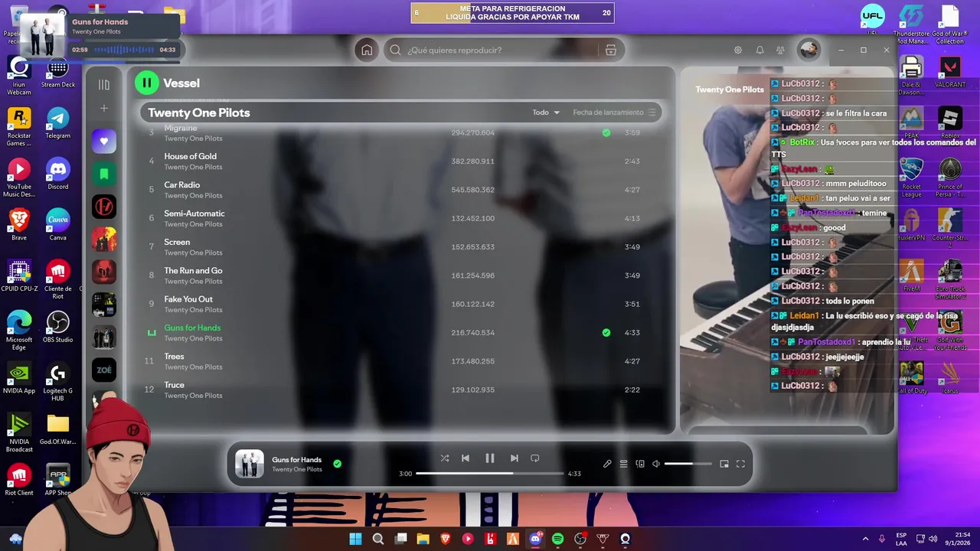Image resolution: width=980 pixels, height=551 pixels.
Task: Go to Spotify Home icon
Action: pyautogui.click(x=367, y=50)
